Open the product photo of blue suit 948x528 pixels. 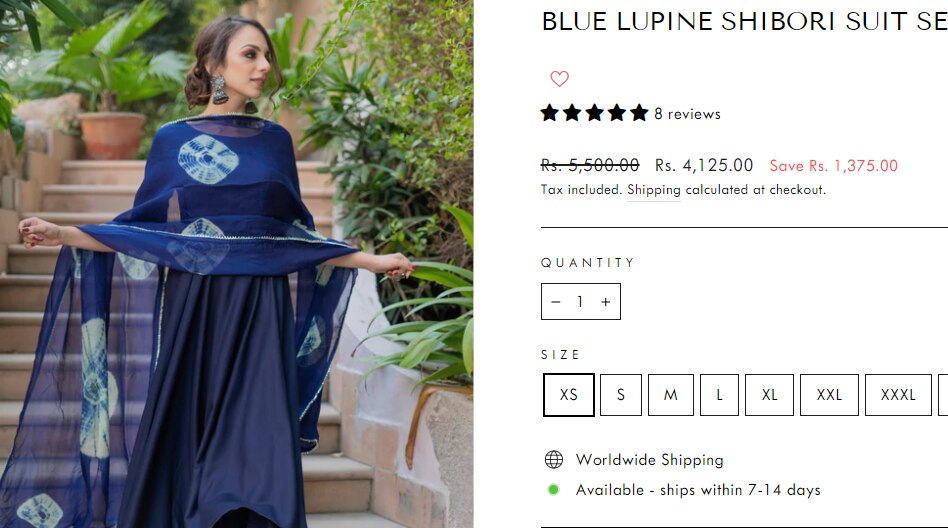tap(236, 264)
